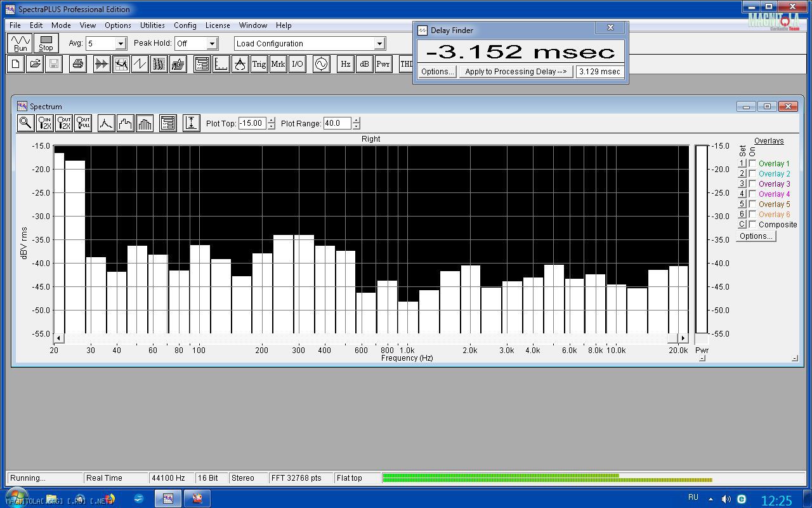Enable Overlay 2 checkbox
The width and height of the screenshot is (812, 508).
[752, 174]
